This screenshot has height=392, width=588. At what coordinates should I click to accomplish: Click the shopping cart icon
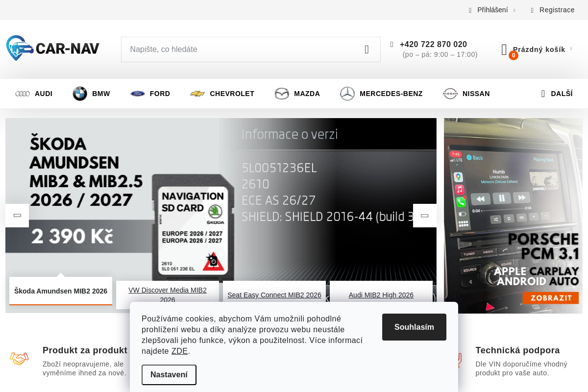504,49
